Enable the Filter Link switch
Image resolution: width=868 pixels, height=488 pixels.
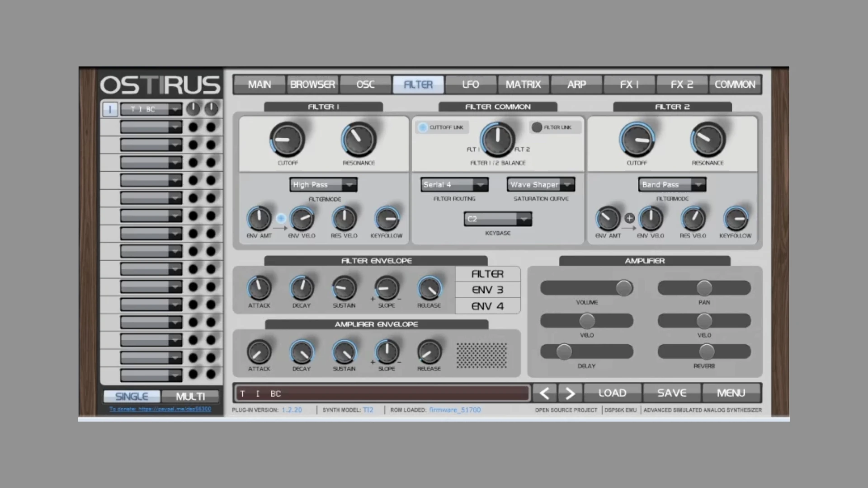pos(537,127)
